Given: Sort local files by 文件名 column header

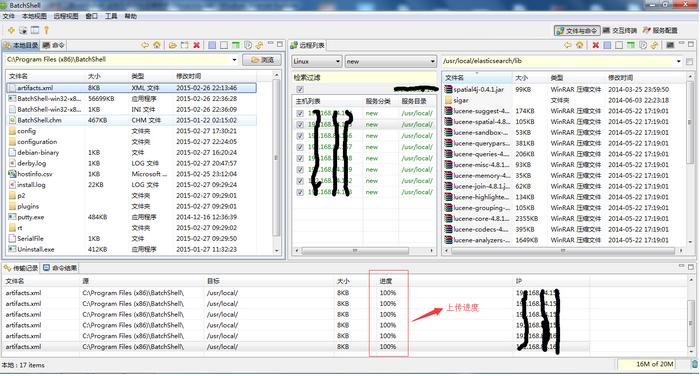Looking at the screenshot, I should coord(45,76).
